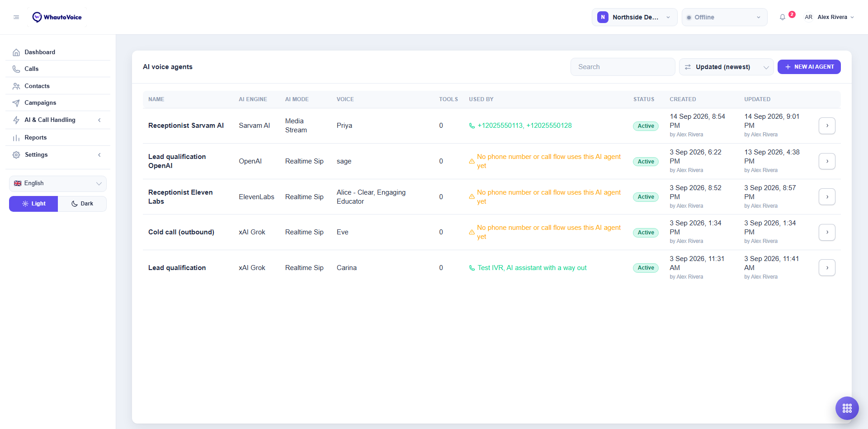The height and width of the screenshot is (429, 868).
Task: Click the Settings gear icon
Action: (16, 155)
